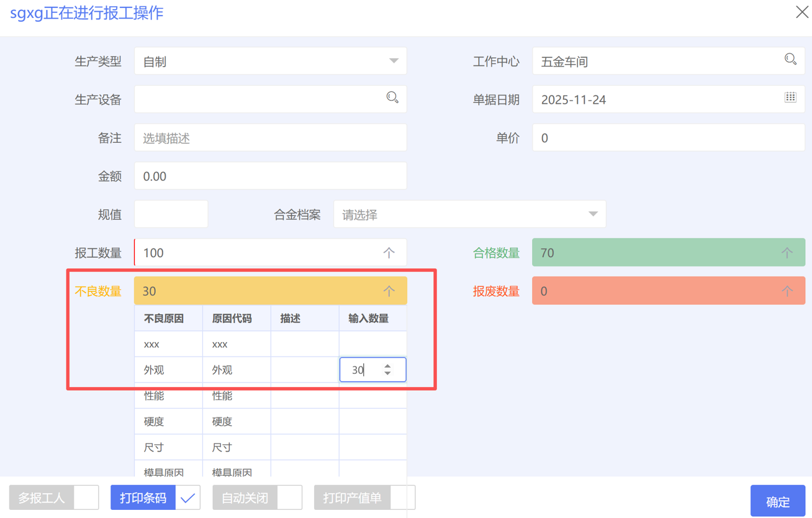Click the search icon in 生产设备 field

pos(392,98)
